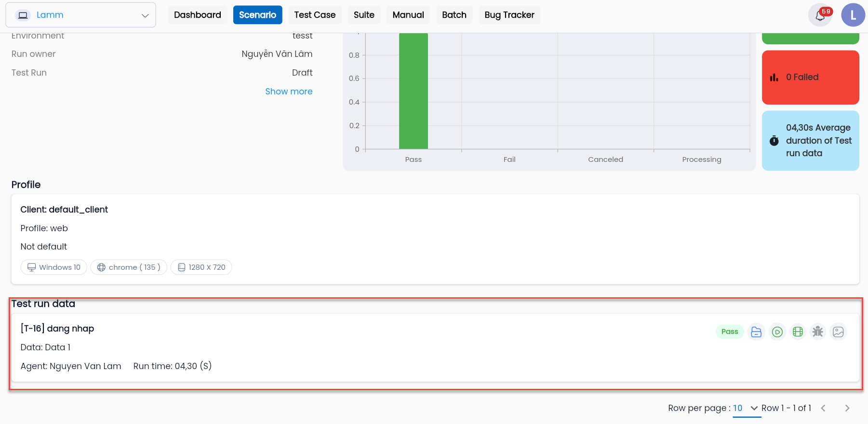Open the folder icon for T-16 dang nhap

tap(756, 331)
